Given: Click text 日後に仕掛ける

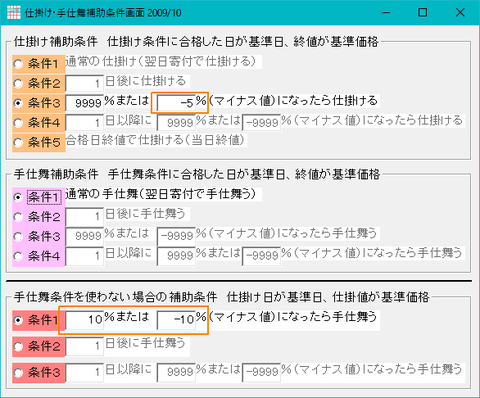Looking at the screenshot, I should (x=146, y=81).
